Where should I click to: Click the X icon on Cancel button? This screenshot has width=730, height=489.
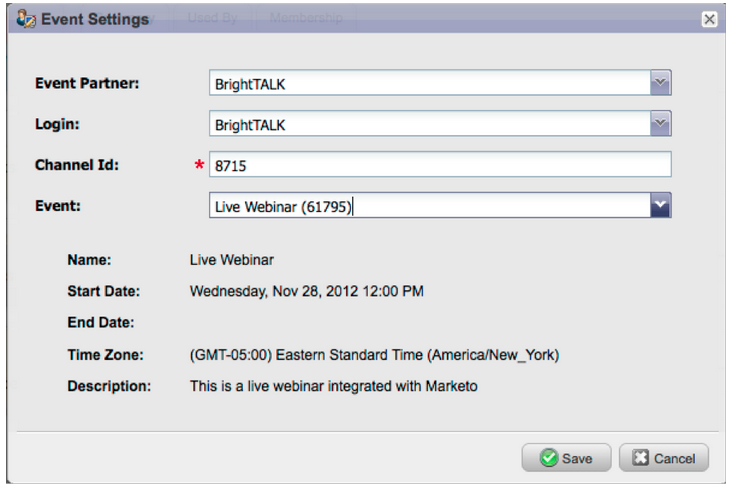pyautogui.click(x=641, y=458)
